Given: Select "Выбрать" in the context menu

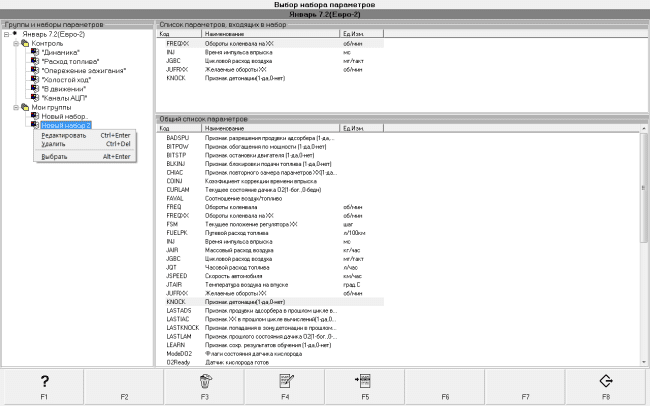Looking at the screenshot, I should click(x=56, y=156).
